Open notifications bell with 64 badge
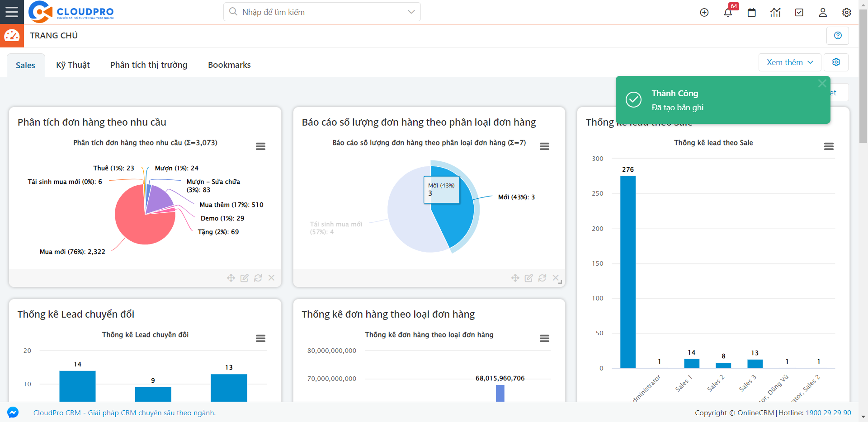 point(728,13)
